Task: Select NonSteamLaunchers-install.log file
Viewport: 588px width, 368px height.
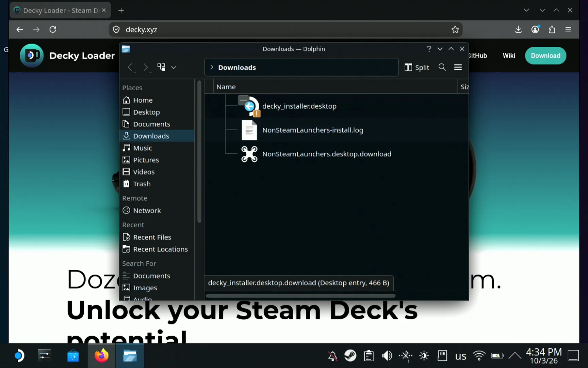Action: click(x=312, y=130)
